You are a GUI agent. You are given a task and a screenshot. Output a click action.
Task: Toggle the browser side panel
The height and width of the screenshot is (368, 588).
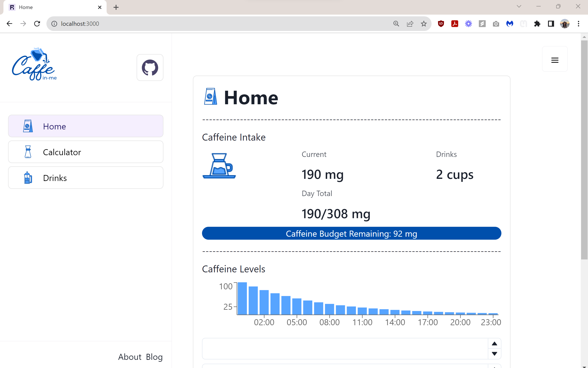[x=551, y=24]
